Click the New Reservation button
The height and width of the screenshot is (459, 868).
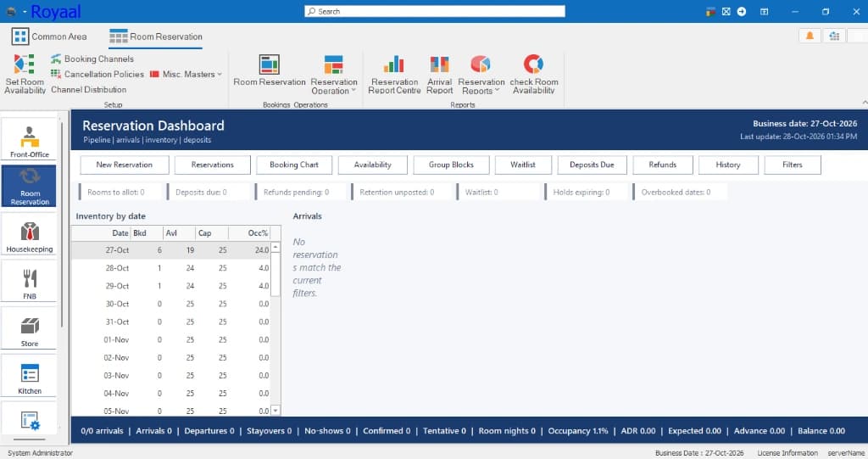coord(124,165)
